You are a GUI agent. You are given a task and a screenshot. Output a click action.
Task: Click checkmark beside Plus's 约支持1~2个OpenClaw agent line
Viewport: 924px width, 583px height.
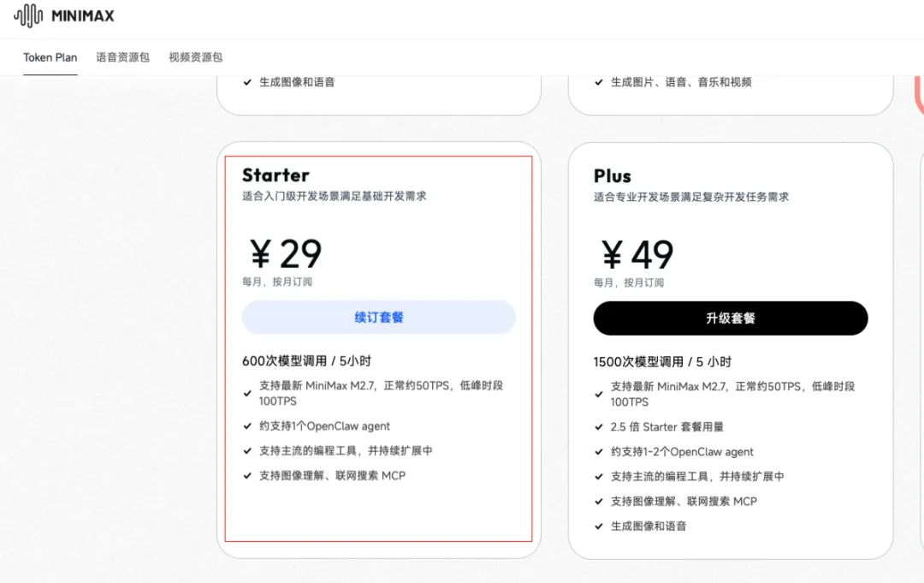pos(599,452)
